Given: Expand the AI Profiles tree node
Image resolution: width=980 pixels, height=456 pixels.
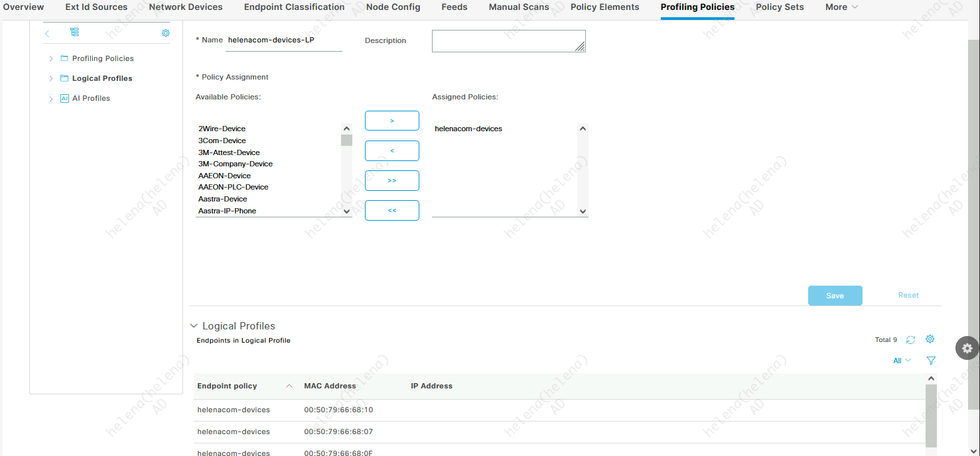Looking at the screenshot, I should 51,99.
